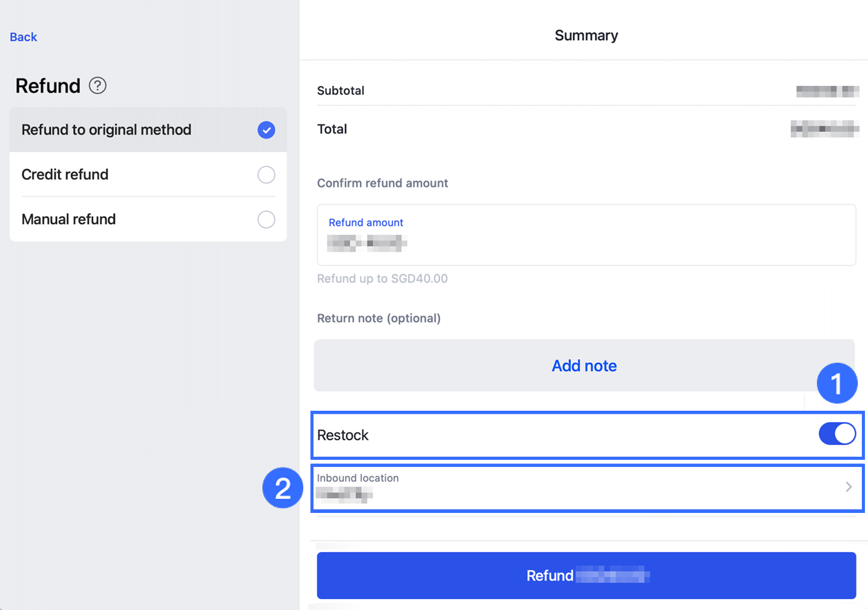Click the Refund help question mark icon

[x=98, y=86]
